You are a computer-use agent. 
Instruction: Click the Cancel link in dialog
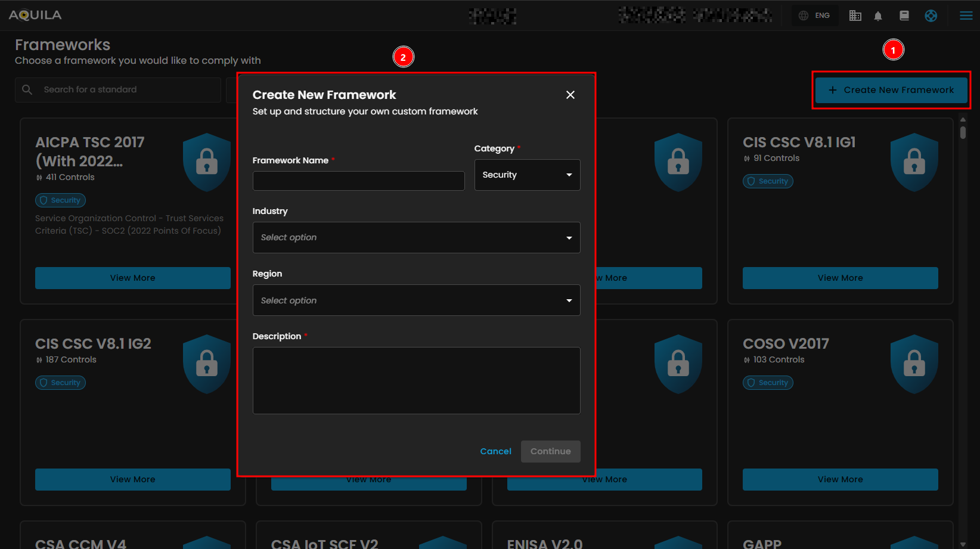(x=495, y=451)
